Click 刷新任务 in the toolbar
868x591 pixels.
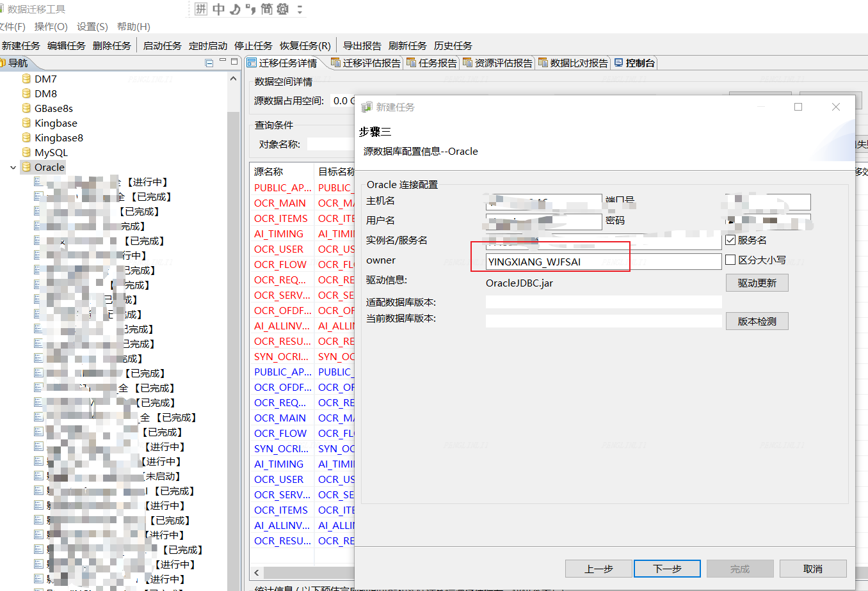point(408,45)
